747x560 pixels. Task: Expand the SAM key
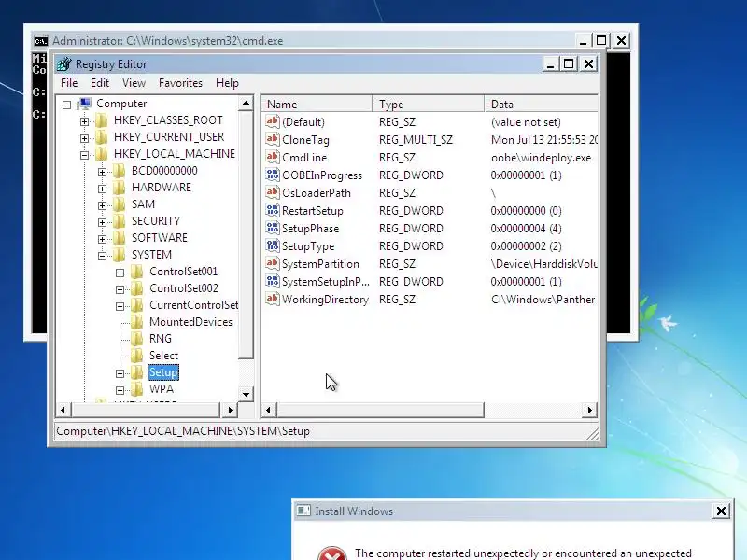(x=102, y=205)
